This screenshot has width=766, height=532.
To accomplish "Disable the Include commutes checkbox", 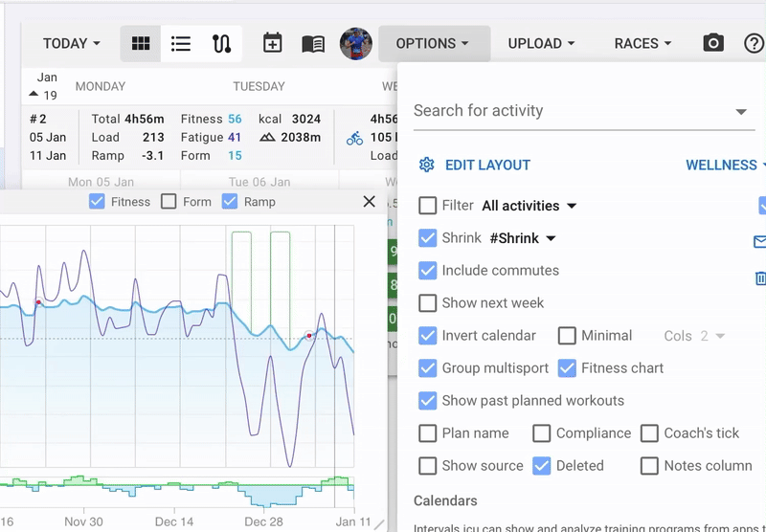I will click(x=428, y=271).
